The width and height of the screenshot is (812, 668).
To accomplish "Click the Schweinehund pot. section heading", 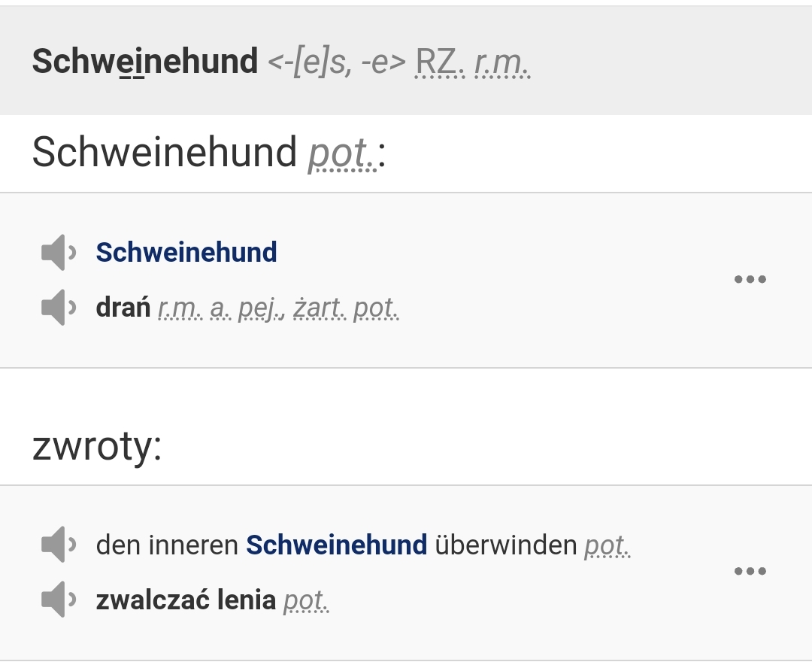I will click(x=209, y=153).
